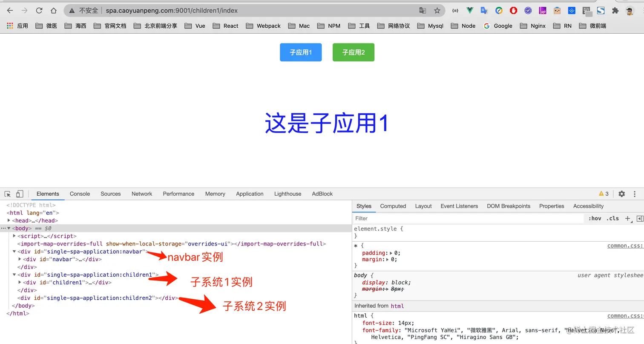Activate the inspect element picker
Image resolution: width=644 pixels, height=344 pixels.
pos(8,194)
